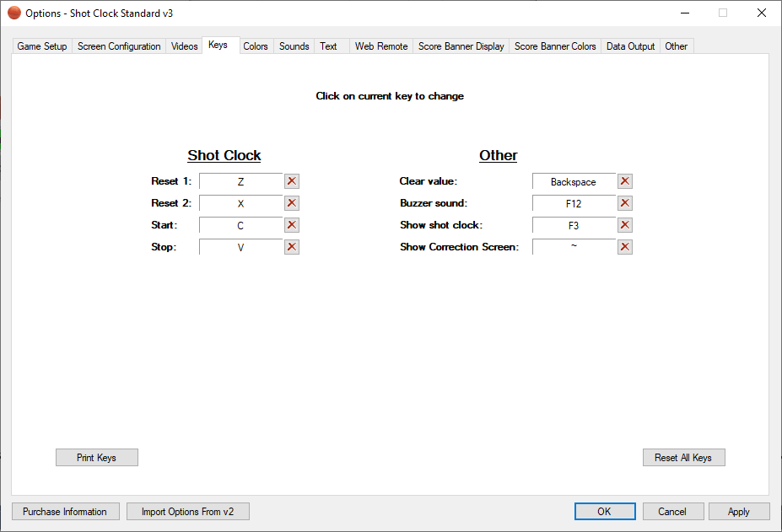Screen dimensions: 782x532
Task: Clear the Show Correction Screen key
Action: (x=625, y=247)
